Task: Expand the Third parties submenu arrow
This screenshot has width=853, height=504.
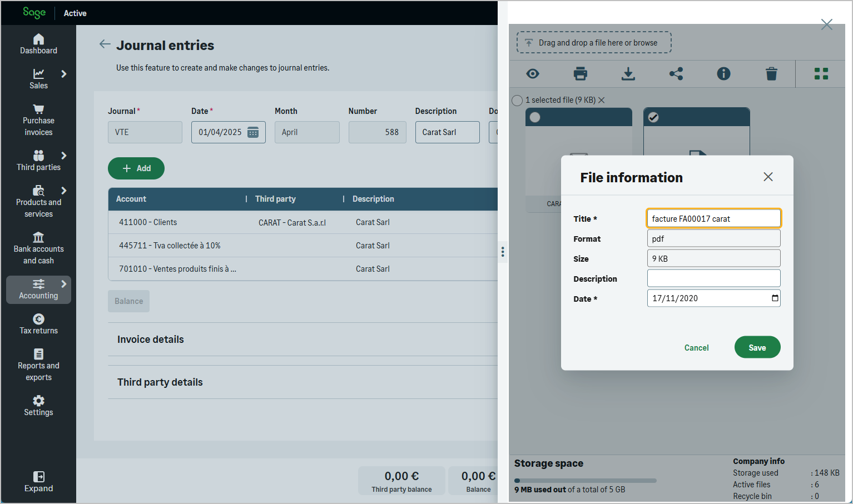Action: coord(64,156)
